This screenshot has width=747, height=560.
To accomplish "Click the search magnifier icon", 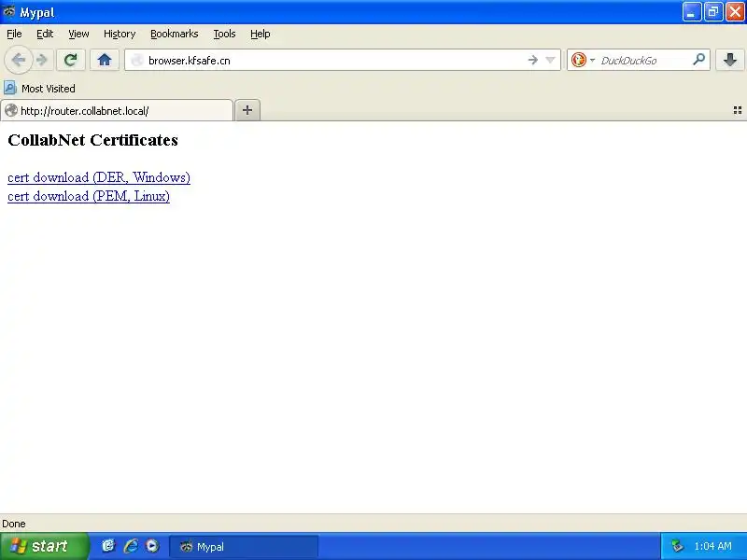I will click(698, 60).
